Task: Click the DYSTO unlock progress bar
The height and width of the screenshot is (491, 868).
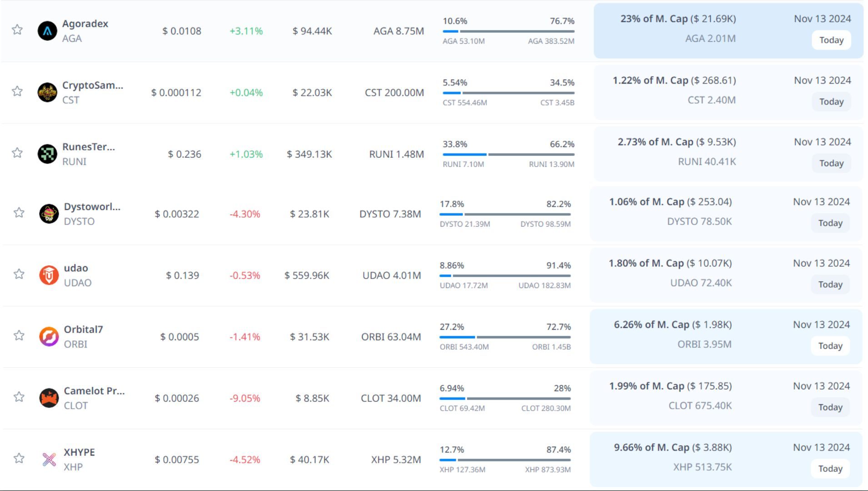Action: (x=505, y=214)
